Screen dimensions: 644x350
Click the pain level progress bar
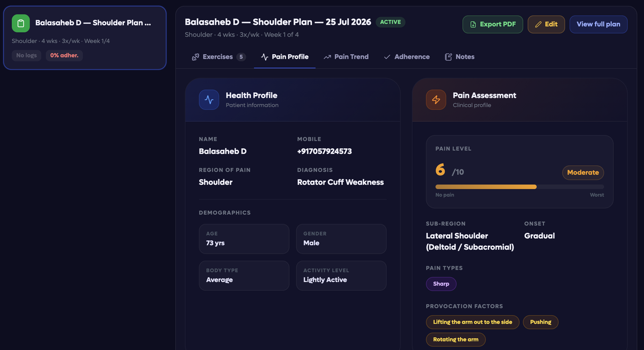(519, 187)
